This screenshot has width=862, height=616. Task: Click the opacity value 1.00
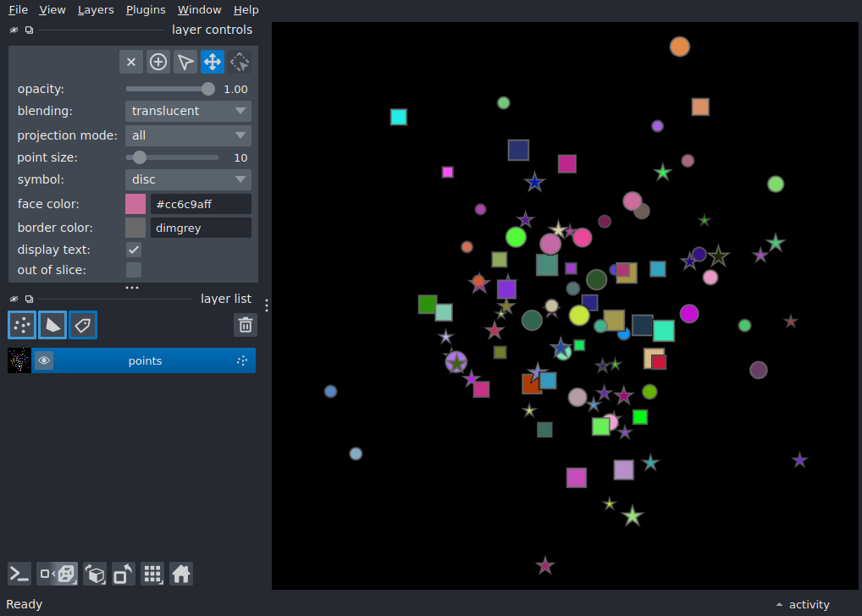coord(235,89)
